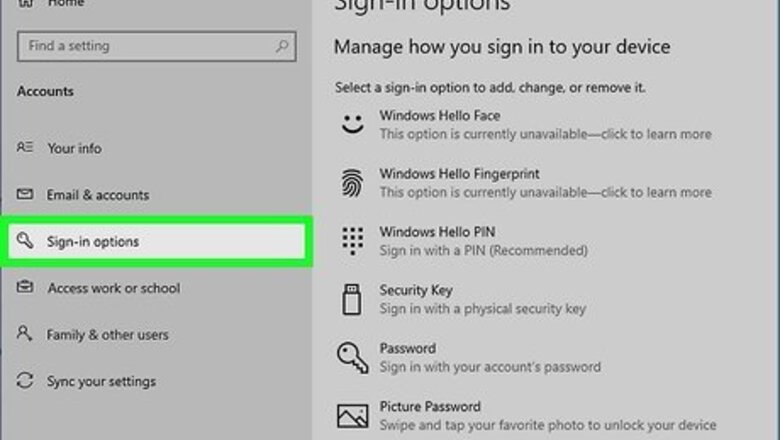780x440 pixels.
Task: Click the Windows Hello Face smiley icon
Action: (352, 124)
